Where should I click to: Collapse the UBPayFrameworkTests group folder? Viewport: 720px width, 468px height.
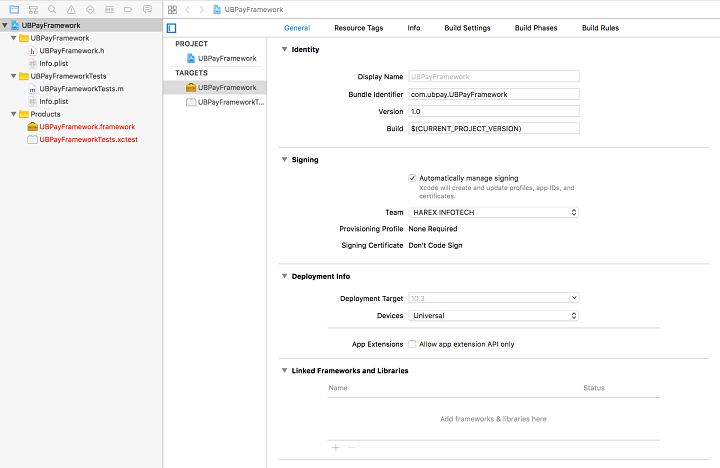(x=14, y=76)
